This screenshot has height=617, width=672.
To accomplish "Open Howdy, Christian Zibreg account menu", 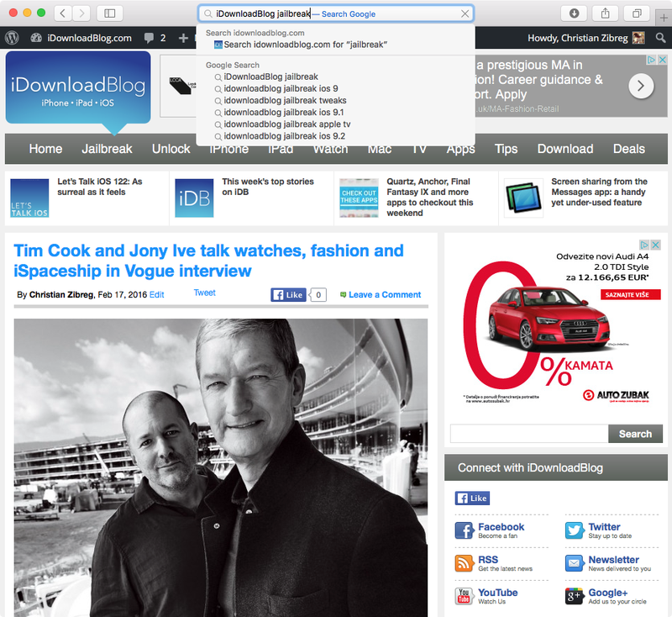I will tap(585, 38).
